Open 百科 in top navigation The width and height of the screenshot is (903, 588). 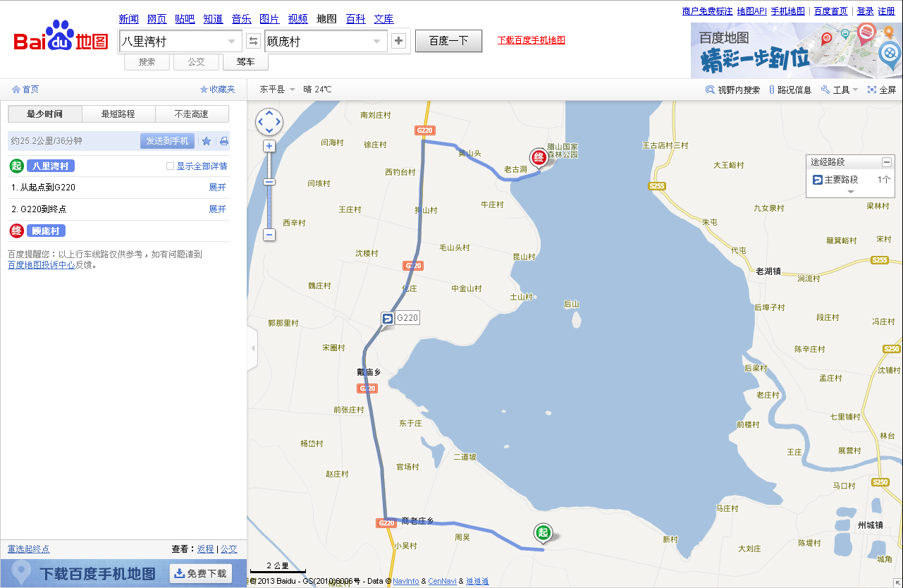tap(355, 19)
